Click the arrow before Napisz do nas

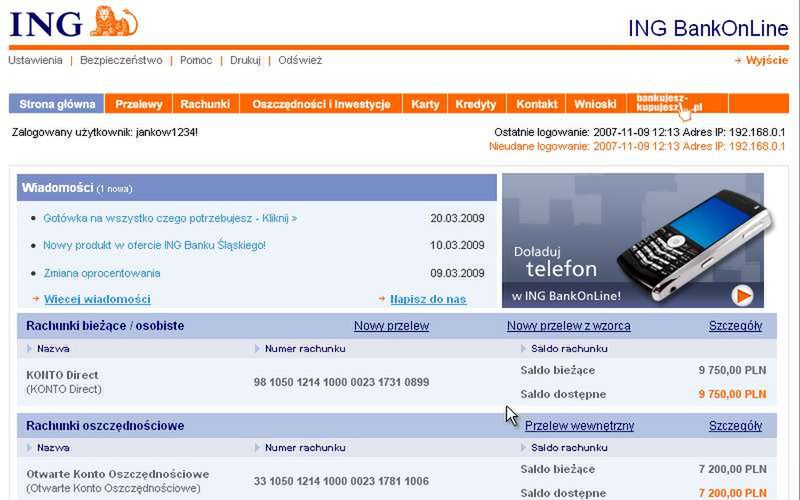click(382, 298)
